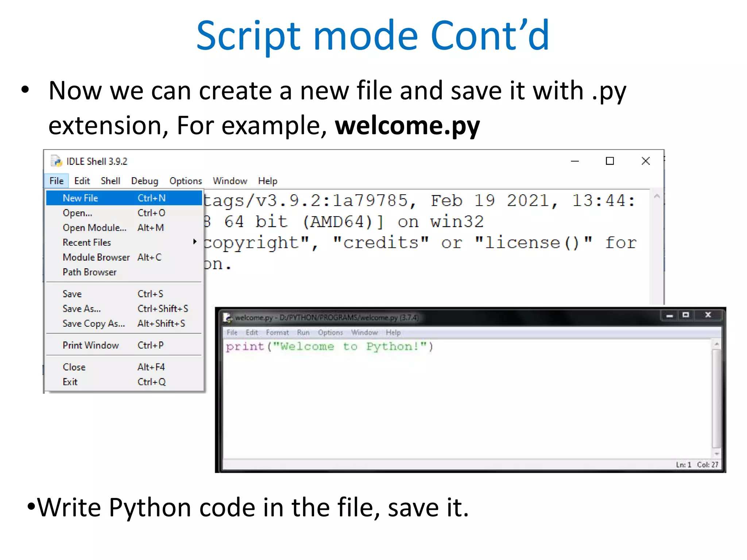Maximize the IDLE Shell window
Screen dimensions: 747x560
tap(610, 161)
